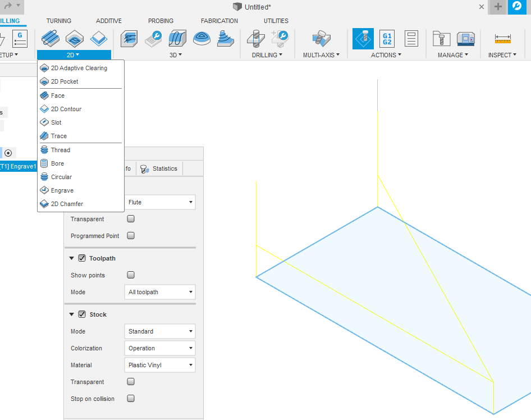Screen dimensions: 531x420
Task: Choose Engrave from the 2D menu
Action: [x=62, y=190]
